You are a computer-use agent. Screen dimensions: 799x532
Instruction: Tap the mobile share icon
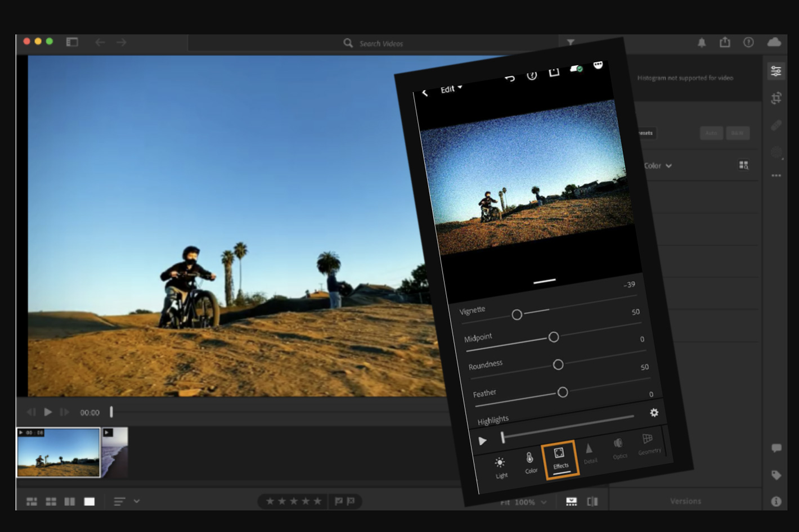click(554, 71)
